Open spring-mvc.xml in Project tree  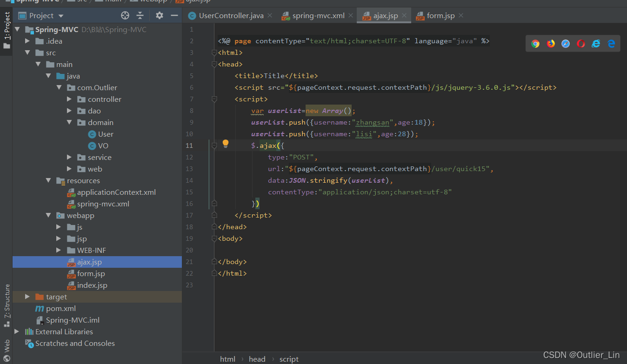coord(98,204)
